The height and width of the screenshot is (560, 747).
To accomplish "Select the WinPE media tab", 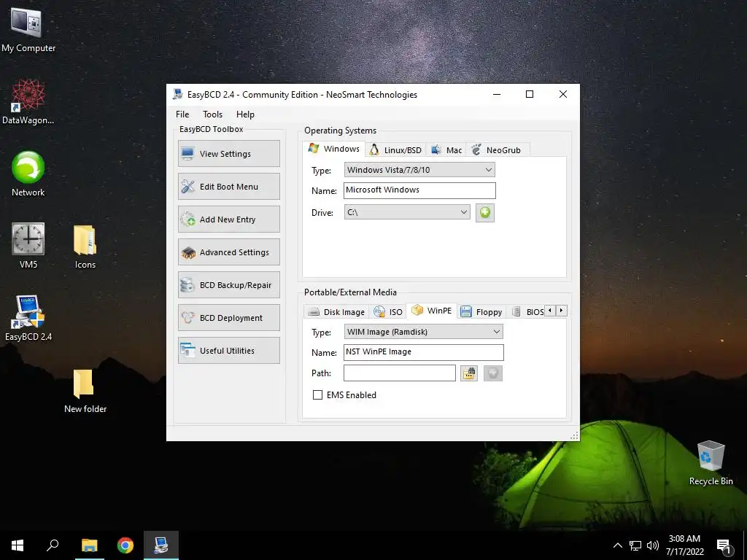I will pyautogui.click(x=432, y=311).
